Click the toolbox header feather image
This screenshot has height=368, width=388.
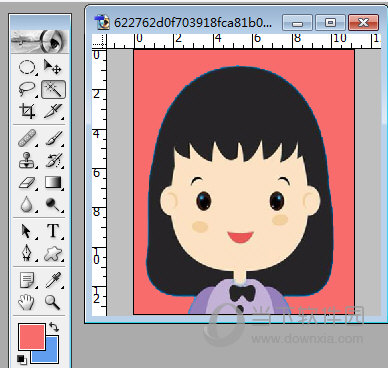[x=40, y=41]
